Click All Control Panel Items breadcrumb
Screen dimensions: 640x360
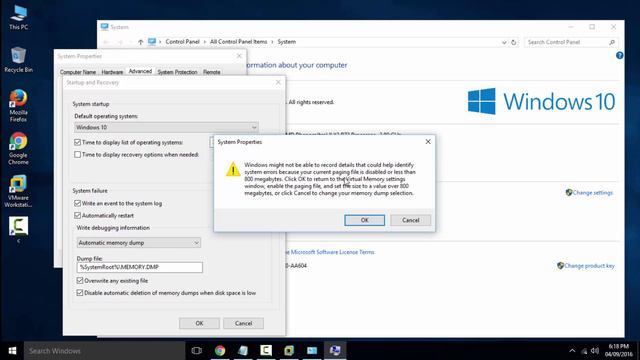coord(238,42)
